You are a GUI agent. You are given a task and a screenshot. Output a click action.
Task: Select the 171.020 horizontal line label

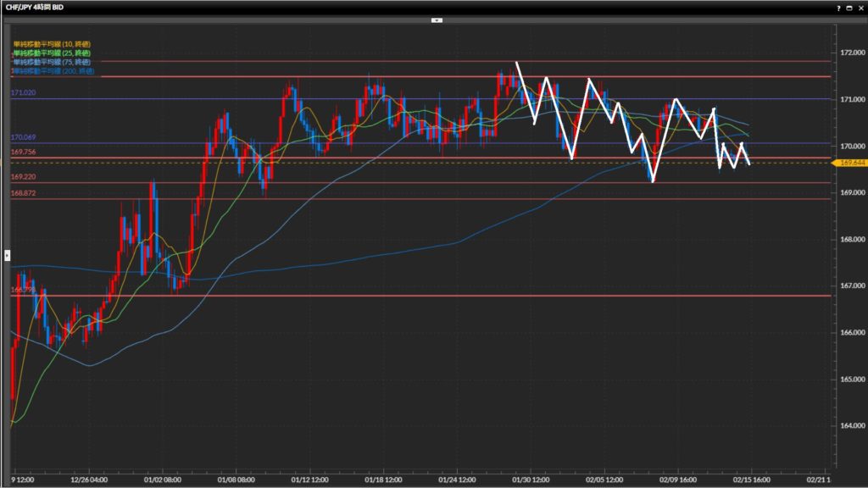point(23,92)
